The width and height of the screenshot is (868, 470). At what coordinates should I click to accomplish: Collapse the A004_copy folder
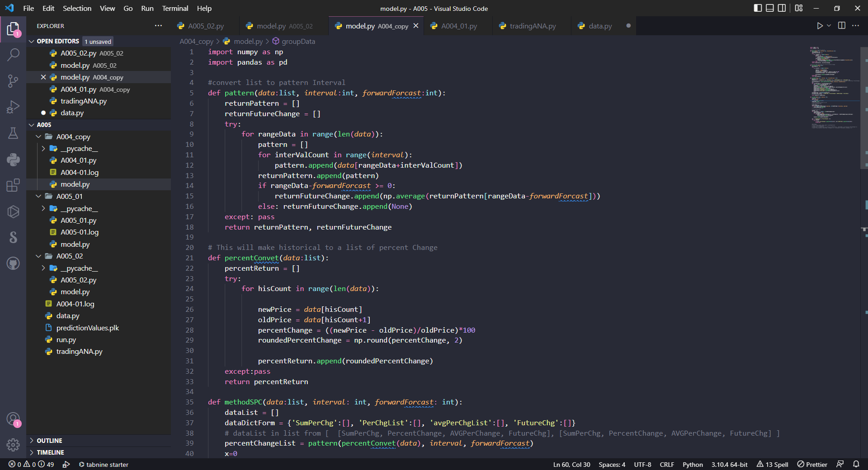pyautogui.click(x=38, y=136)
